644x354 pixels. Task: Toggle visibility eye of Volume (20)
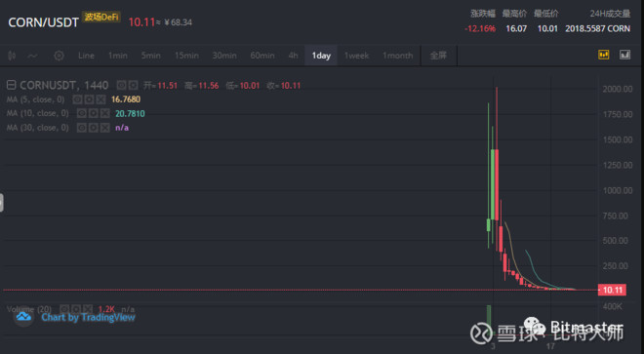(64, 309)
